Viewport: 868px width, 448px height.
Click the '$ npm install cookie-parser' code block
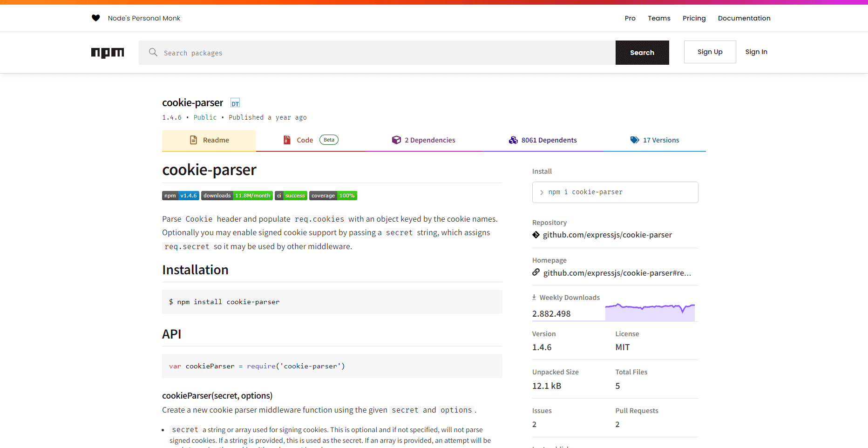332,302
